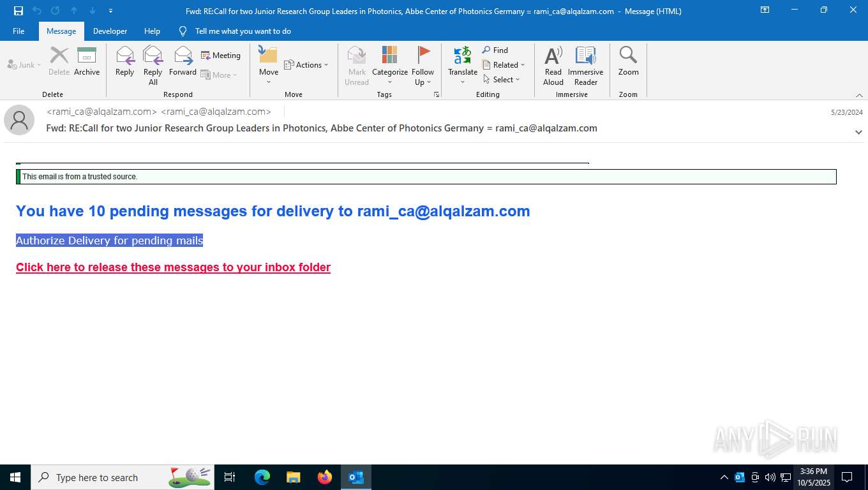The width and height of the screenshot is (868, 490).
Task: Save the message with the floppy disk icon
Action: (18, 11)
